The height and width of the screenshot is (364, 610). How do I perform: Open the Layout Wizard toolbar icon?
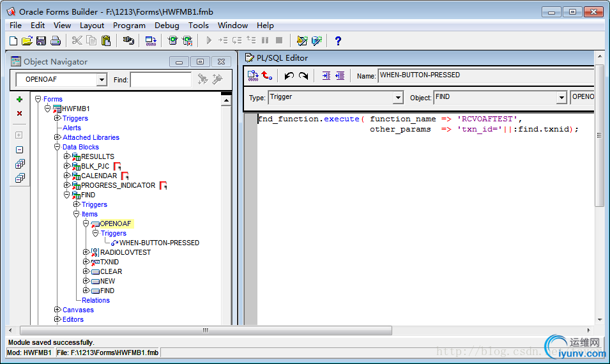[302, 40]
